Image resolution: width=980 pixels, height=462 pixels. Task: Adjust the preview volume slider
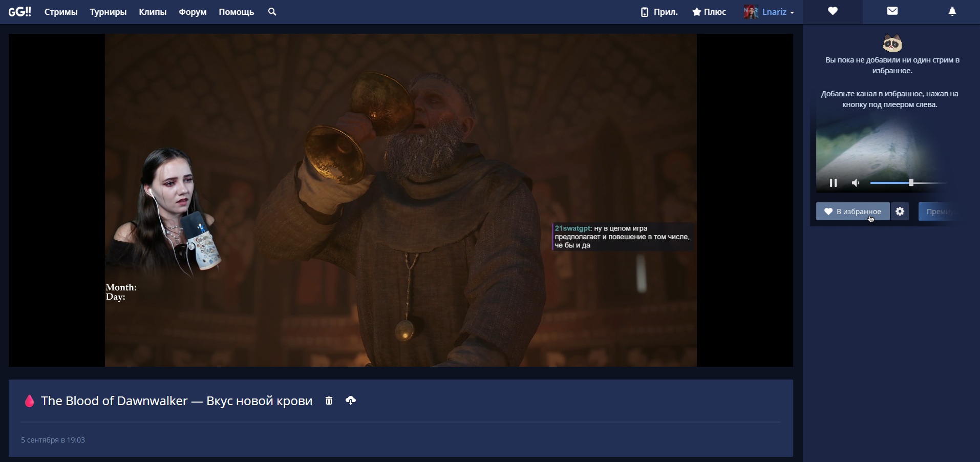pos(909,183)
